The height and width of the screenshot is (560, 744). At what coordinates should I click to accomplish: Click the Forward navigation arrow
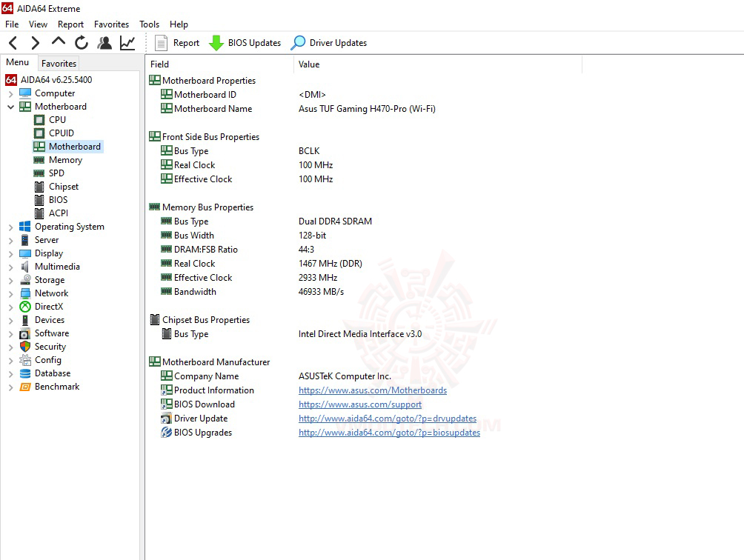(35, 42)
